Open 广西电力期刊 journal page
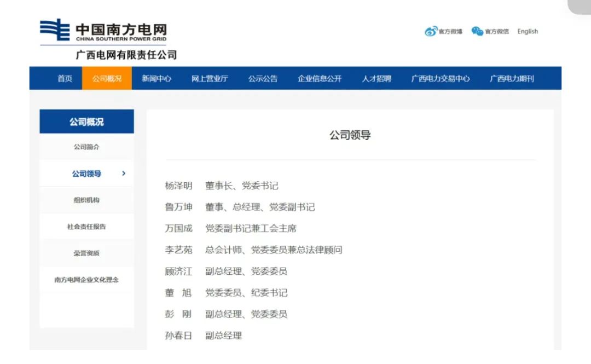The image size is (591, 364). pos(512,78)
